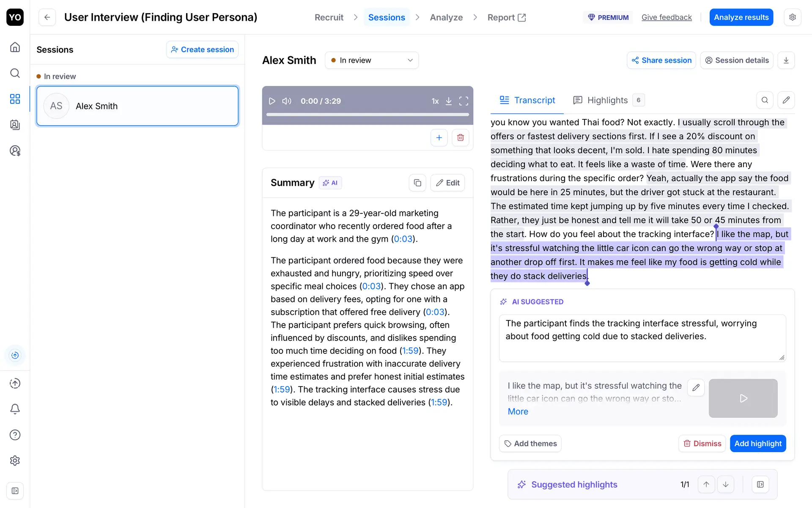Dismiss the AI suggested highlight
812x508 pixels.
pos(702,444)
